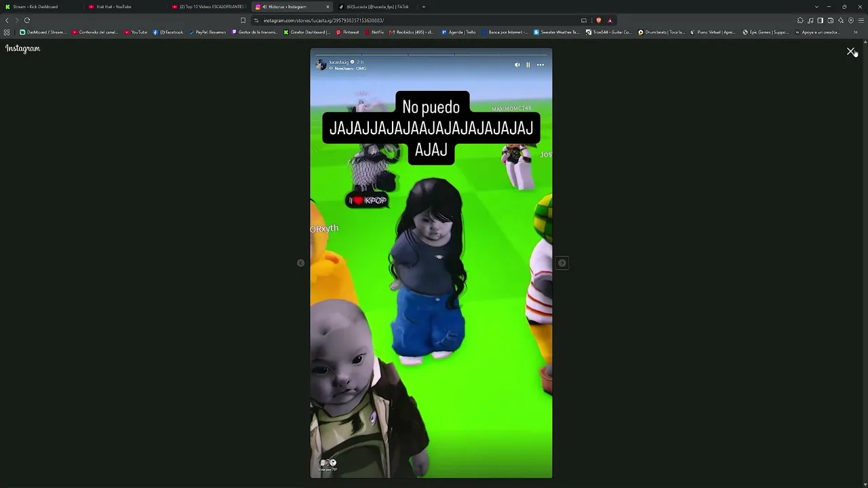This screenshot has height=488, width=868.
Task: Open the Drum beats bookmark
Action: pyautogui.click(x=661, y=33)
